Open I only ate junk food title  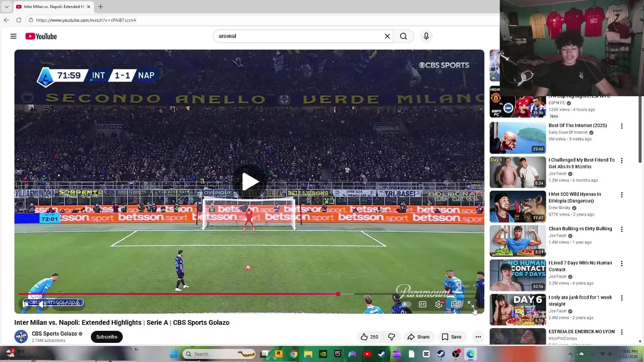point(580,301)
